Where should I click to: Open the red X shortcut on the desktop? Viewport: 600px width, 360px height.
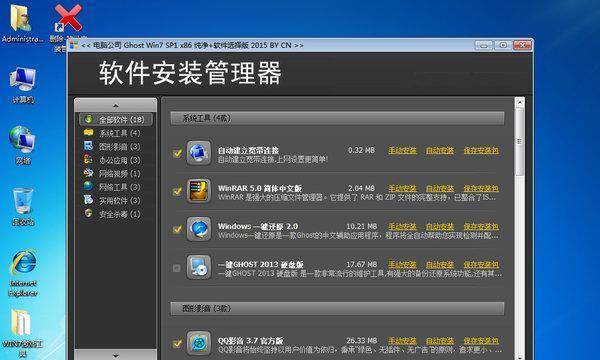pos(68,18)
